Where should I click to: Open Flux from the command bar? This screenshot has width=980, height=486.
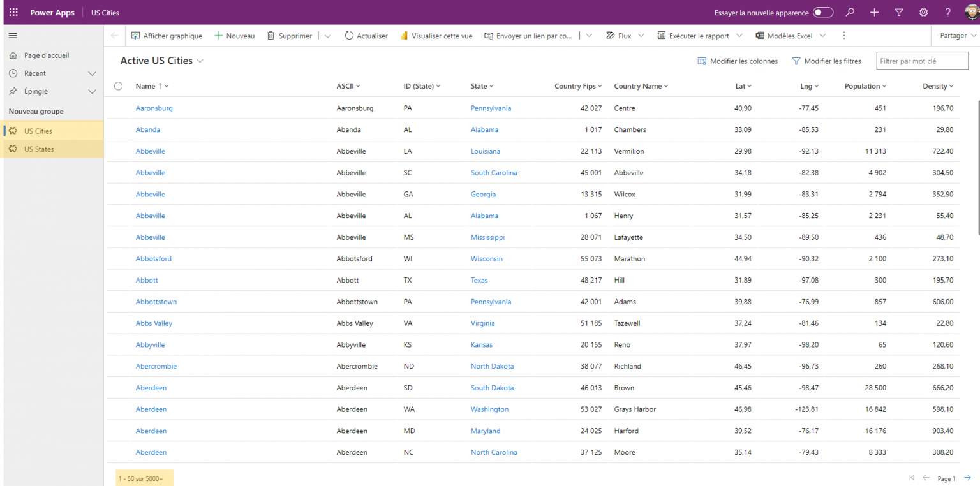(622, 36)
